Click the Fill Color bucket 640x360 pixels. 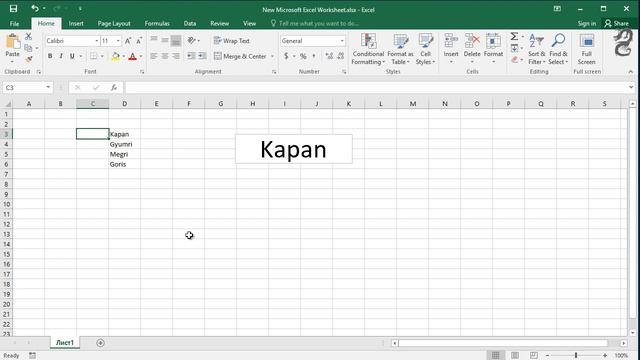tap(116, 56)
